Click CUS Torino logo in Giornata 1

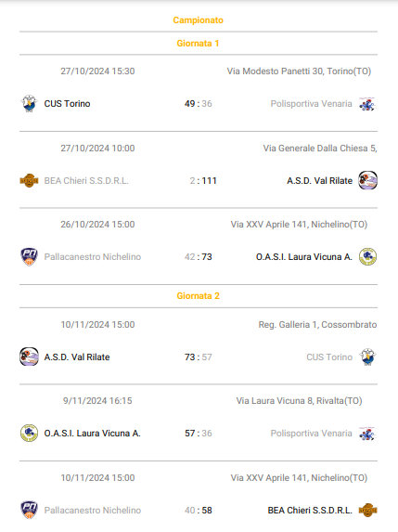[x=29, y=103]
